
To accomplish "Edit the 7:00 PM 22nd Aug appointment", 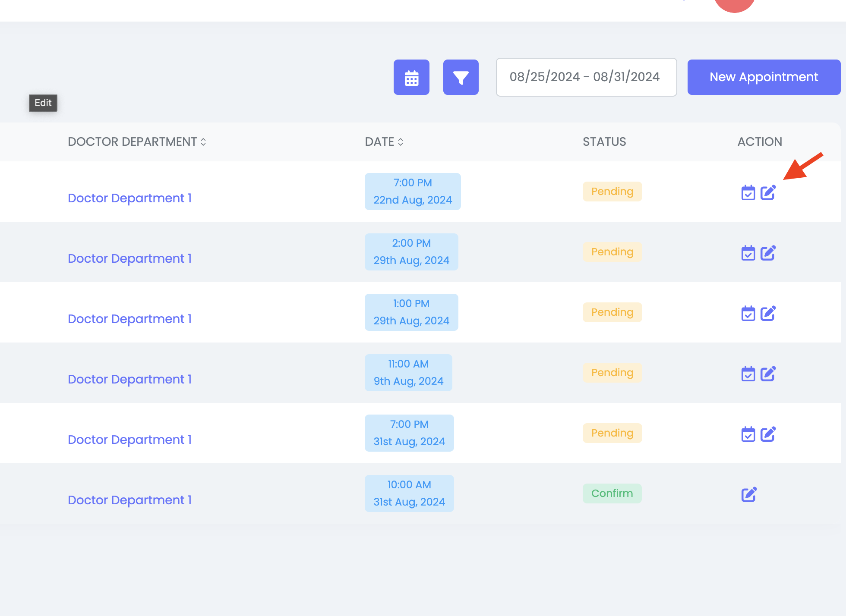I will pos(768,192).
